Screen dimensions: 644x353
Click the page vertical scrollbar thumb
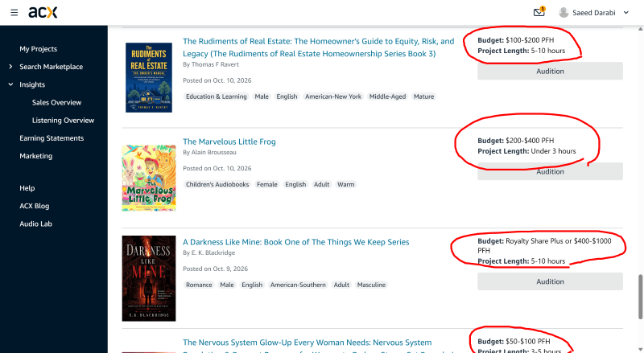[x=640, y=297]
